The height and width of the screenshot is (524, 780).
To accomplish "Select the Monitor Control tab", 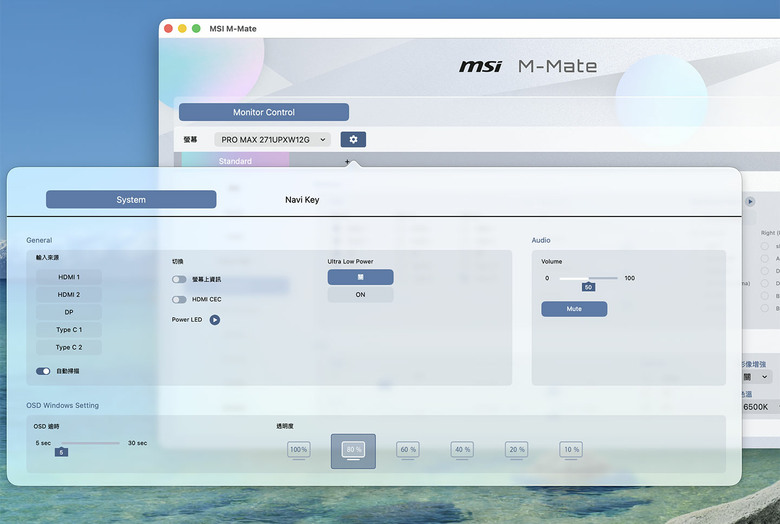I will [x=264, y=112].
